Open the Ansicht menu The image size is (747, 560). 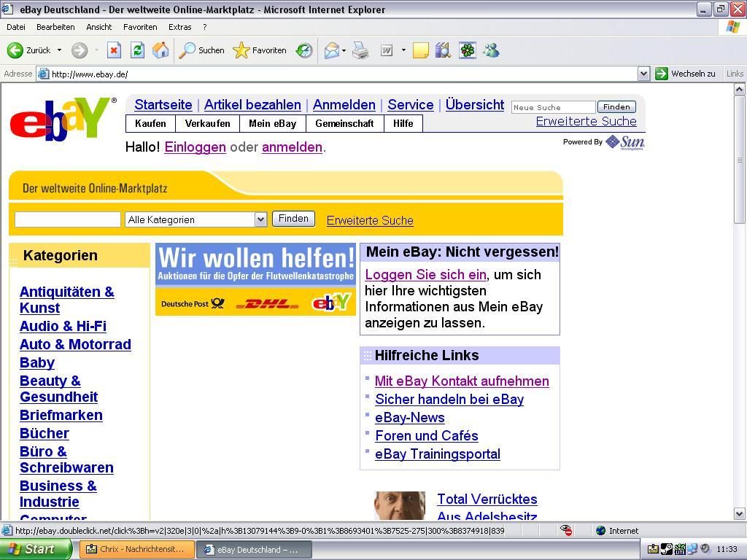[x=99, y=27]
